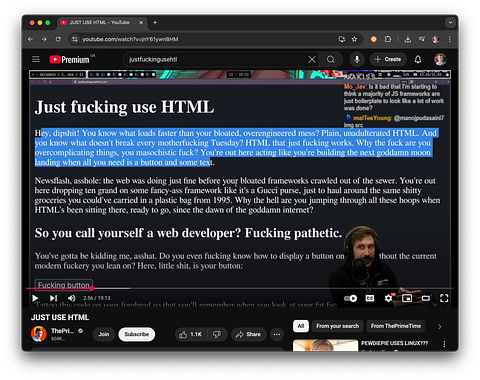This screenshot has width=480, height=380.
Task: Subscribe to the channel
Action: 137,334
